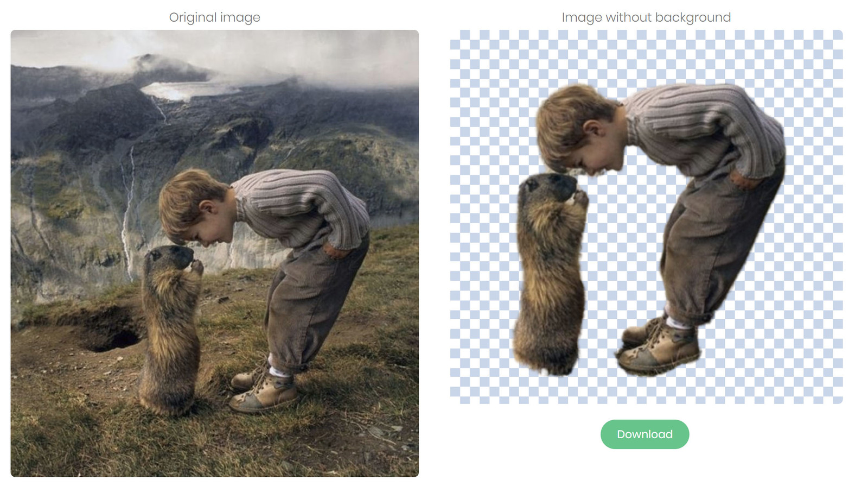868x499 pixels.
Task: Click the green Download button
Action: click(644, 434)
